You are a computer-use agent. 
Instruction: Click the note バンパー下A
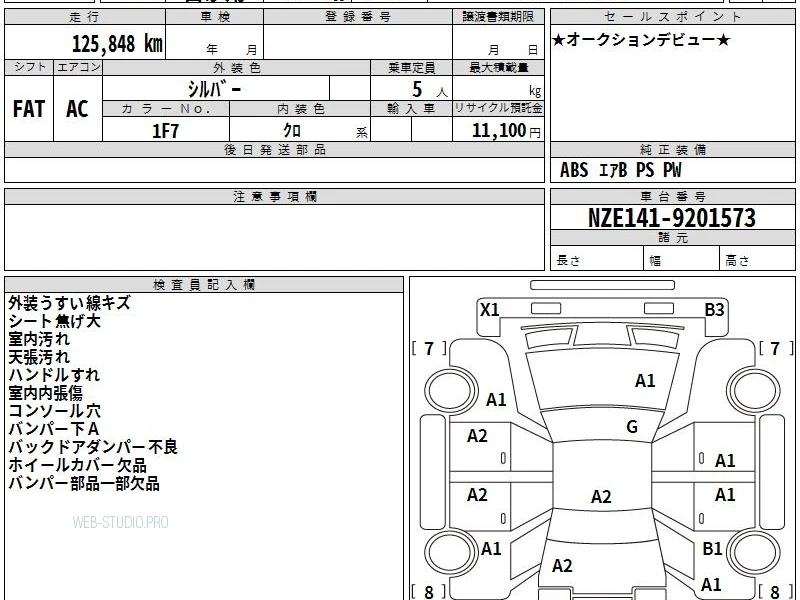coord(54,429)
